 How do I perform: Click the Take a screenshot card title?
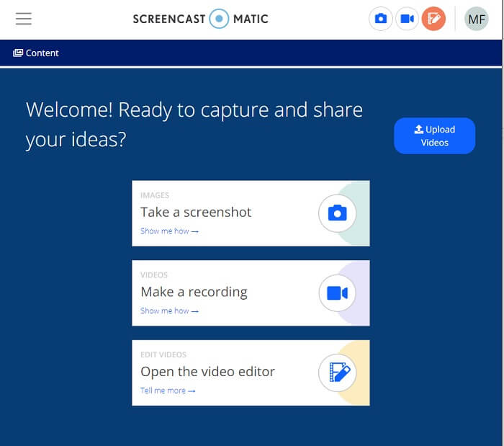tap(196, 213)
